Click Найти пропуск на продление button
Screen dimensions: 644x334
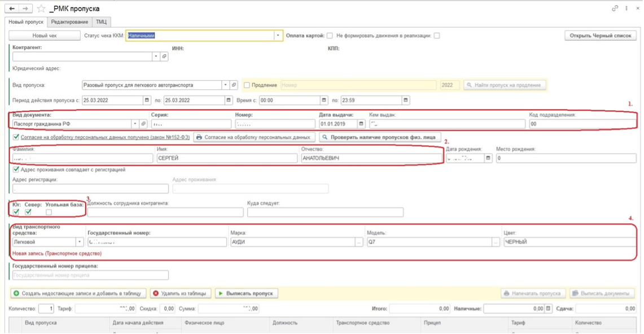505,85
